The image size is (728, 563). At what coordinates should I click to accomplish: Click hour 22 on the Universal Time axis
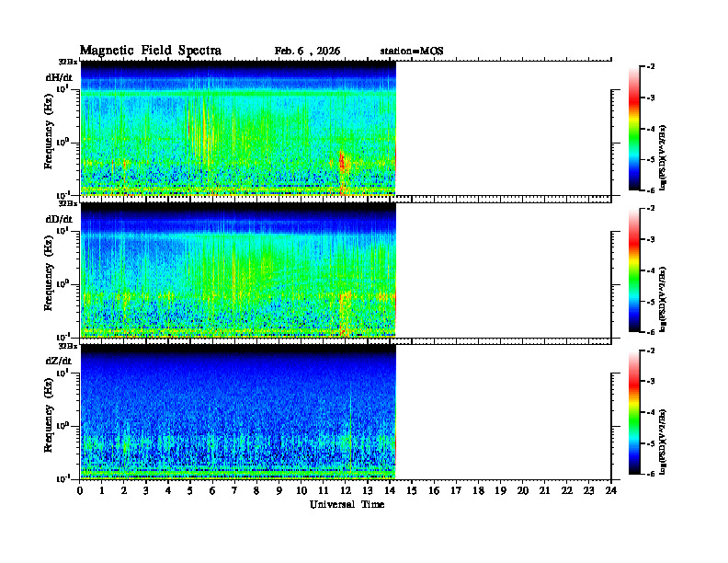[567, 491]
